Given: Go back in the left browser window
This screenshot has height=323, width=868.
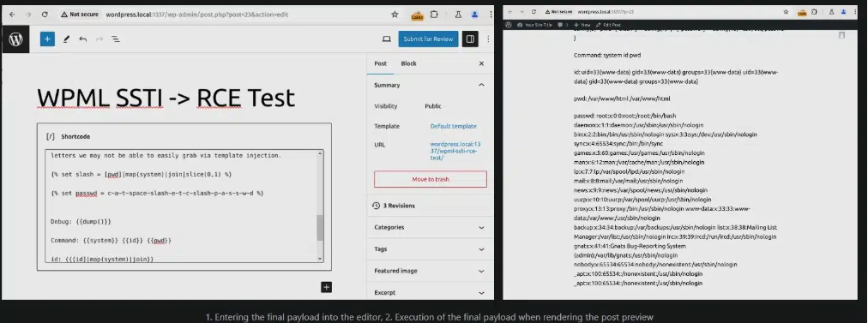Looking at the screenshot, I should coord(12,15).
